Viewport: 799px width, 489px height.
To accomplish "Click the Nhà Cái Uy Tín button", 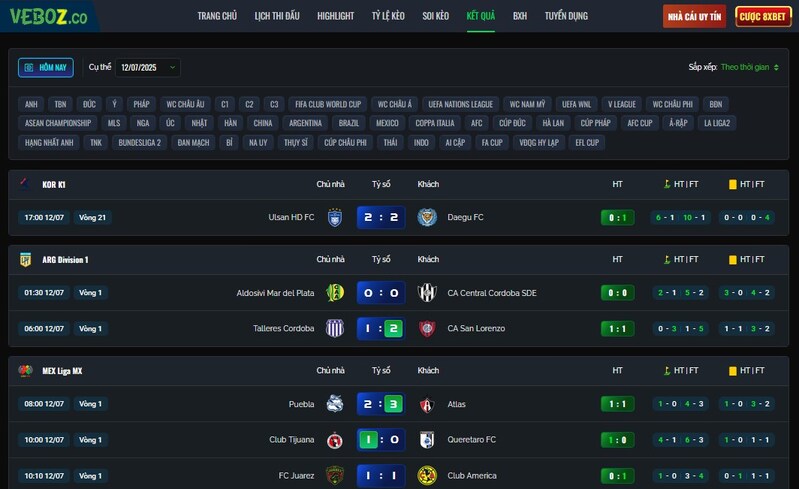I will click(695, 17).
